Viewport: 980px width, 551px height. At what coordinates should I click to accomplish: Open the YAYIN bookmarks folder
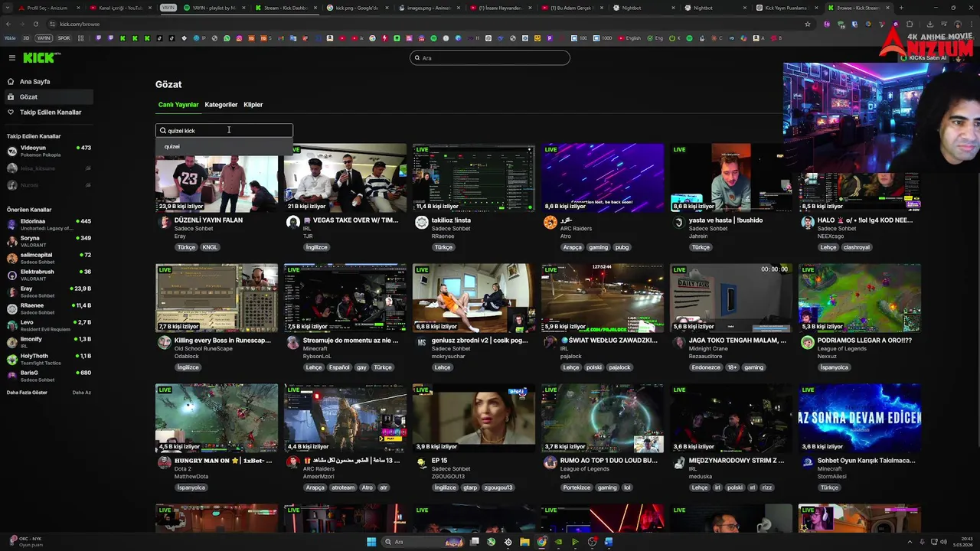point(44,38)
